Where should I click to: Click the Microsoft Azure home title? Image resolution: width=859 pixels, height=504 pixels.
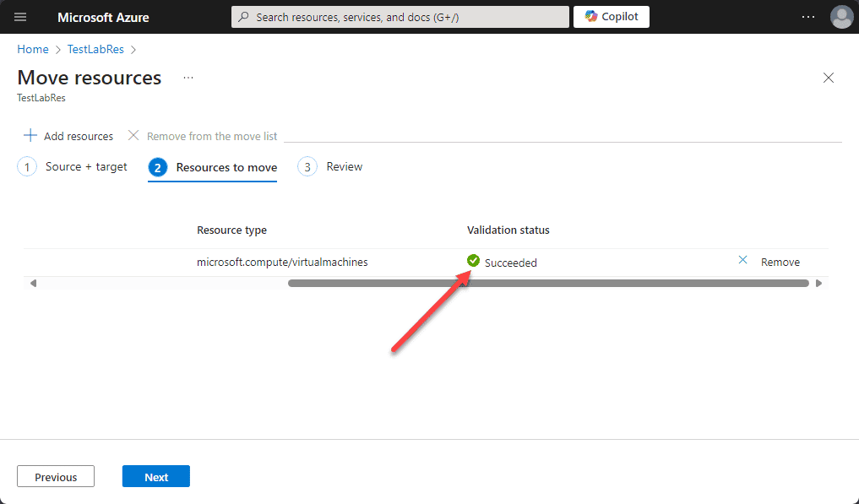pos(103,17)
